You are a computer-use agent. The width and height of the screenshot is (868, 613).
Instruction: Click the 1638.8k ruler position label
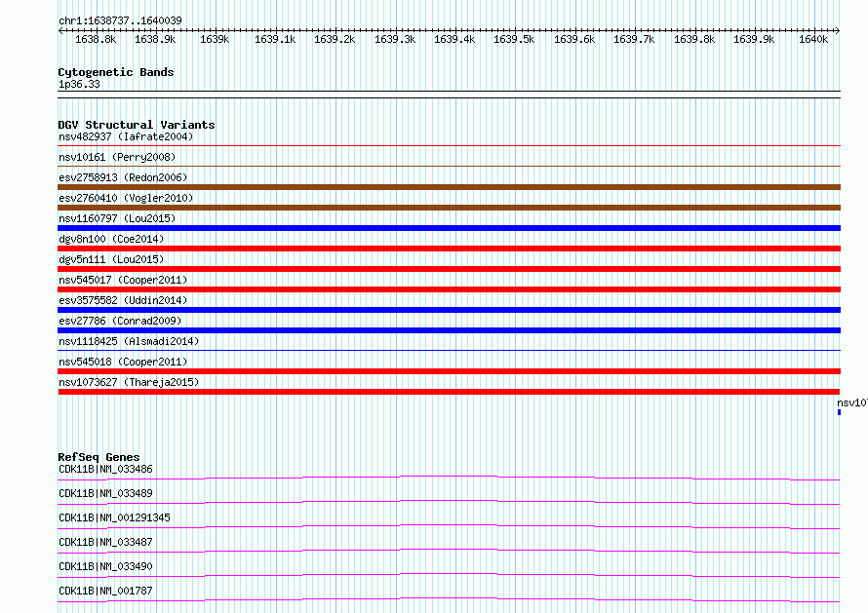96,39
